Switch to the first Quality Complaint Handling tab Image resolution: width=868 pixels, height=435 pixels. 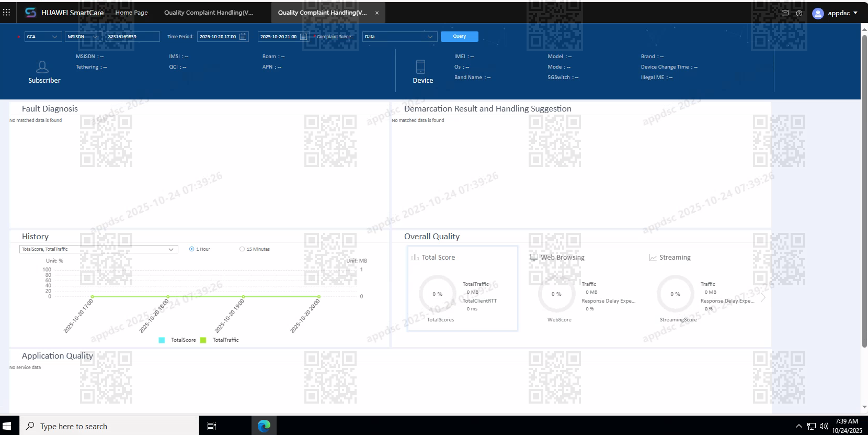click(x=209, y=13)
